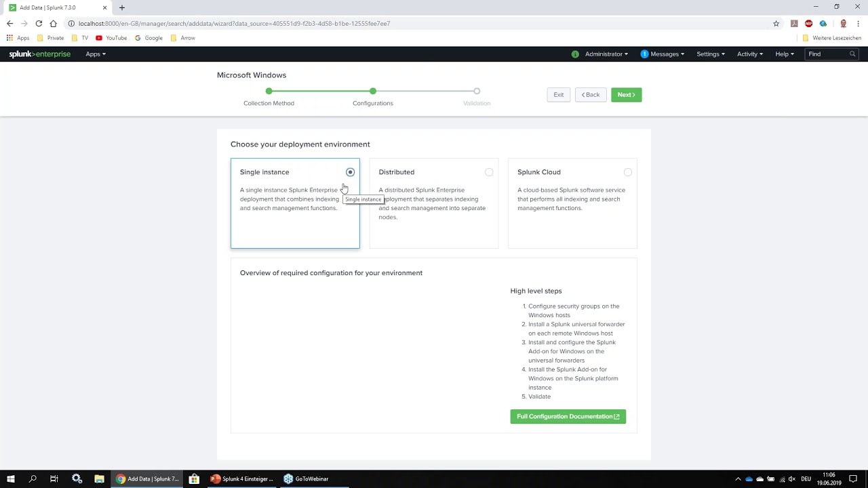Image resolution: width=868 pixels, height=488 pixels.
Task: Click the Configurations step marker
Action: (373, 91)
